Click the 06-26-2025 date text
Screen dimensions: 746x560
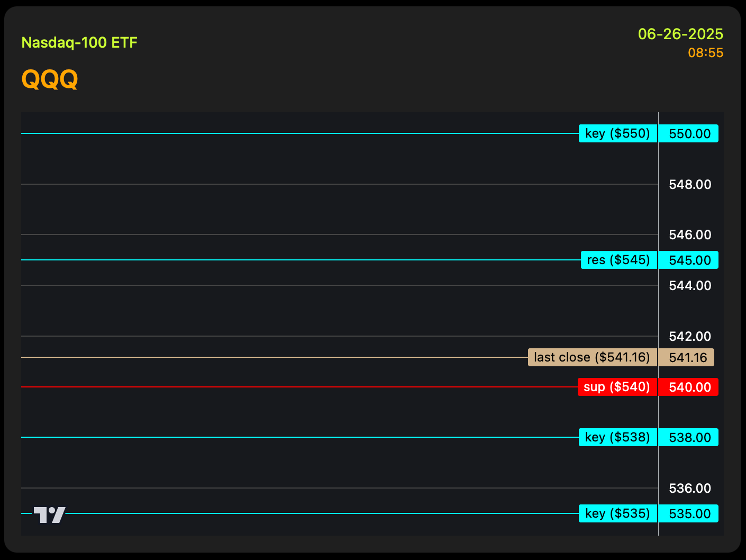tap(680, 34)
